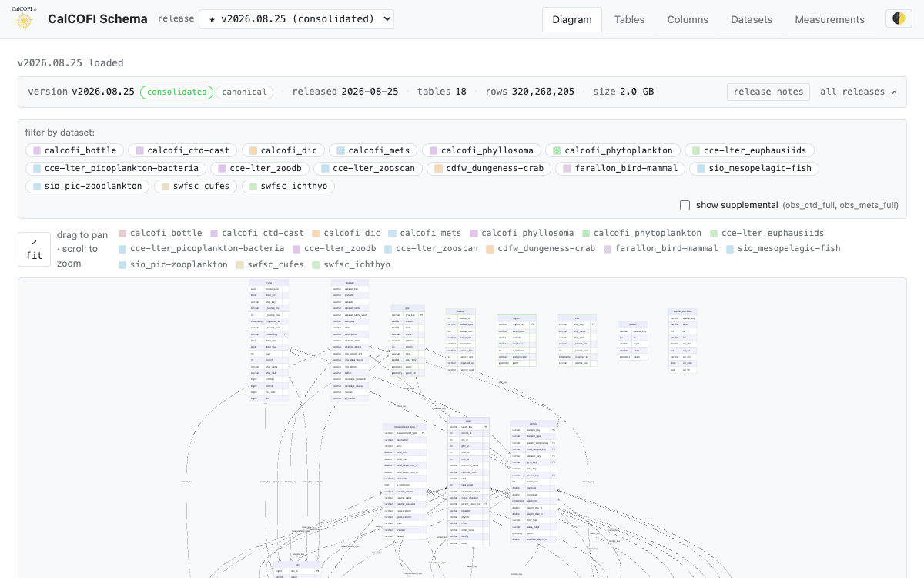Open the Columns tab
The width and height of the screenshot is (924, 578).
tap(688, 19)
